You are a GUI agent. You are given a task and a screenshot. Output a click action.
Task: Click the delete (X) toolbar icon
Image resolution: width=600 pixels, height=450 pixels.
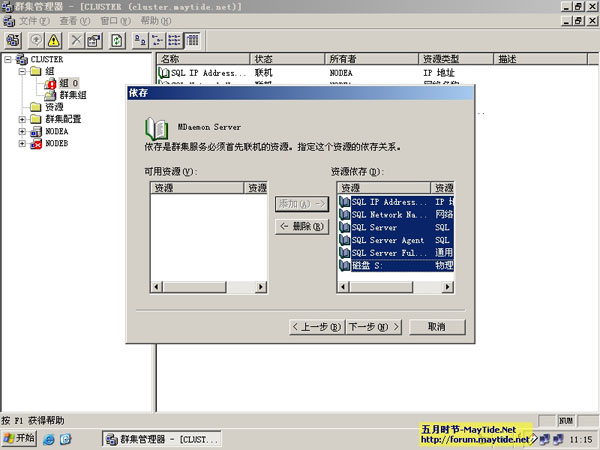[x=77, y=40]
